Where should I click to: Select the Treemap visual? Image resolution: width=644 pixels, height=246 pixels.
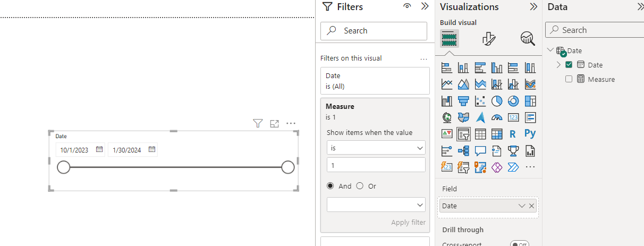point(530,101)
